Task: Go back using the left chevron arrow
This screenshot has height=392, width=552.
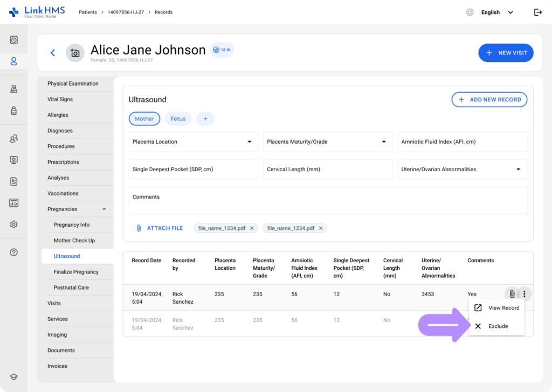Action: [x=53, y=53]
